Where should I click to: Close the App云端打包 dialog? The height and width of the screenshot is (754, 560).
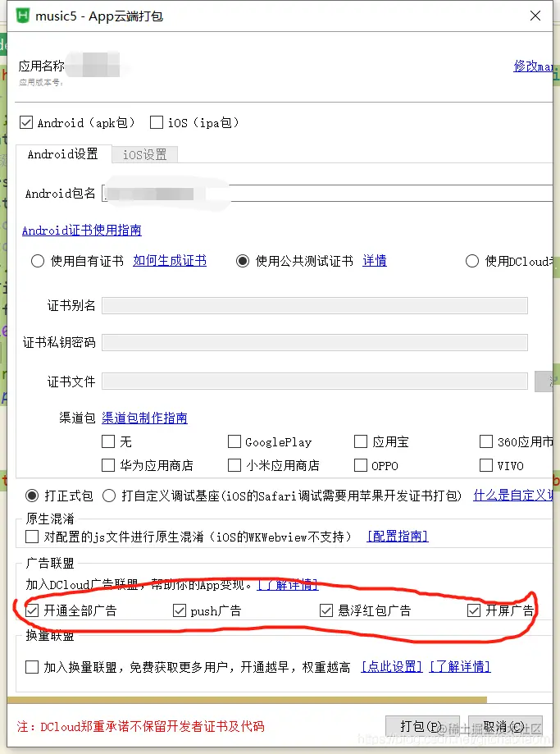[535, 16]
